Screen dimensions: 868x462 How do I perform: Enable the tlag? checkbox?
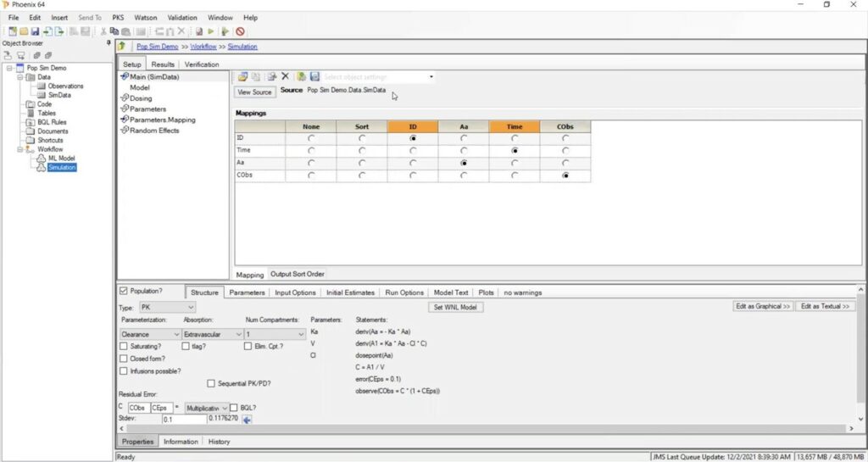tap(186, 347)
